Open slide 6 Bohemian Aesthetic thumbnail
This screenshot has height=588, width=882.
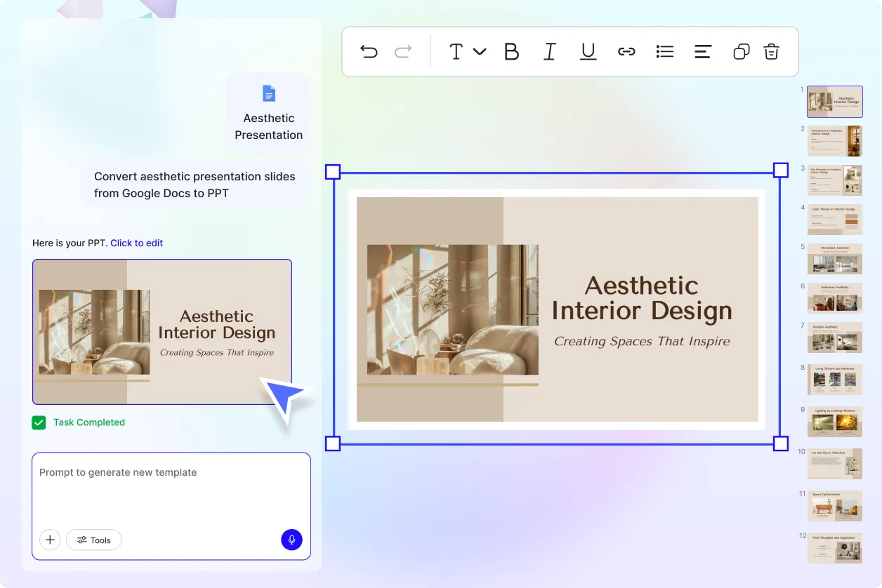click(x=835, y=298)
